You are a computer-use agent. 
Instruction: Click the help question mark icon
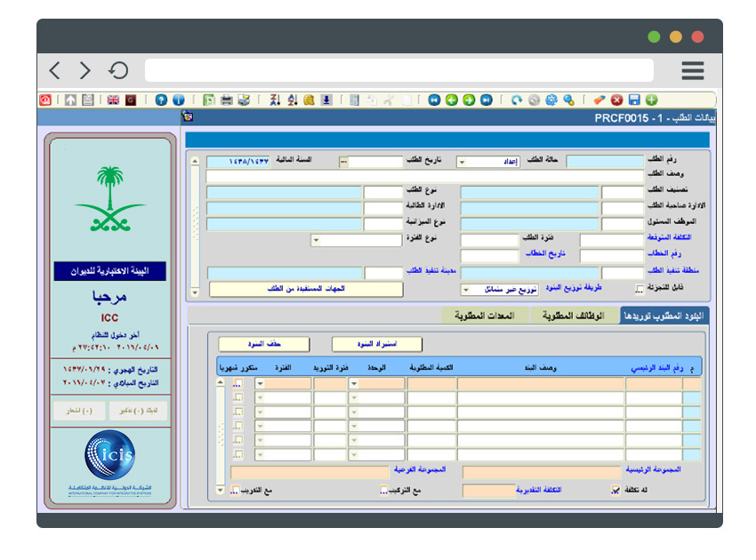(160, 100)
